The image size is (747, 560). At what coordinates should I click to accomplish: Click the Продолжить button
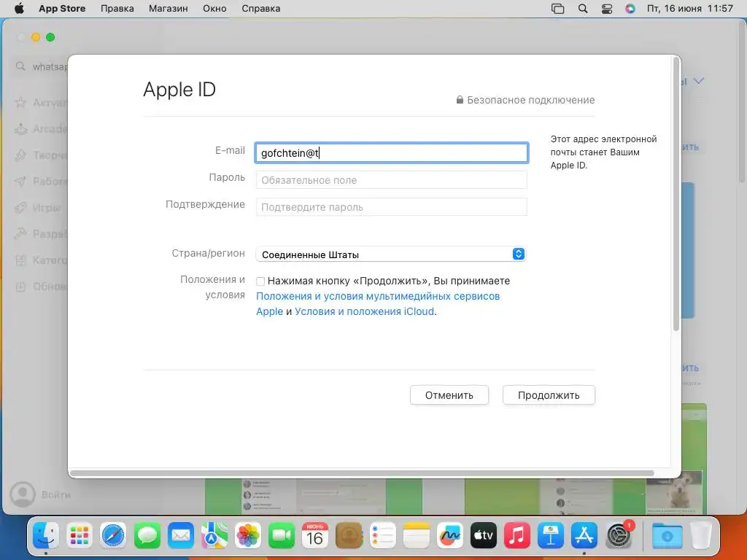click(x=549, y=395)
